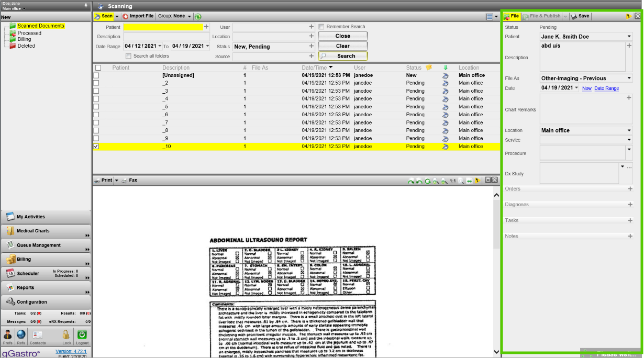Check the checkbox for row _2

(x=96, y=83)
